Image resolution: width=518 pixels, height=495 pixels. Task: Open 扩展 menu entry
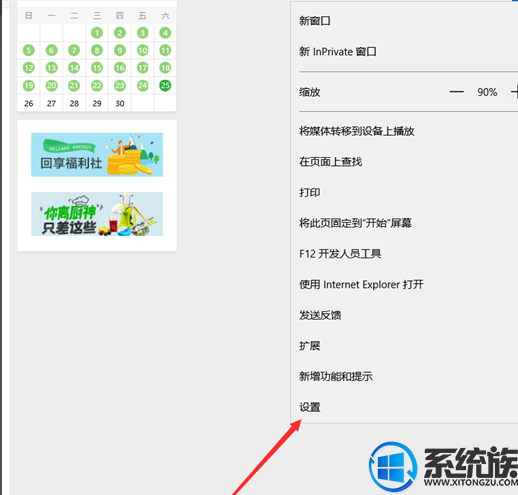click(x=404, y=346)
